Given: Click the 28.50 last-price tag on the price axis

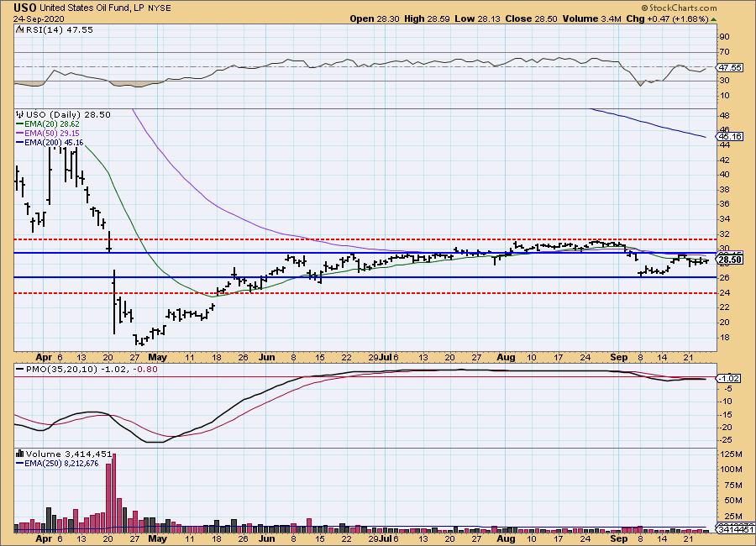Looking at the screenshot, I should pos(730,260).
